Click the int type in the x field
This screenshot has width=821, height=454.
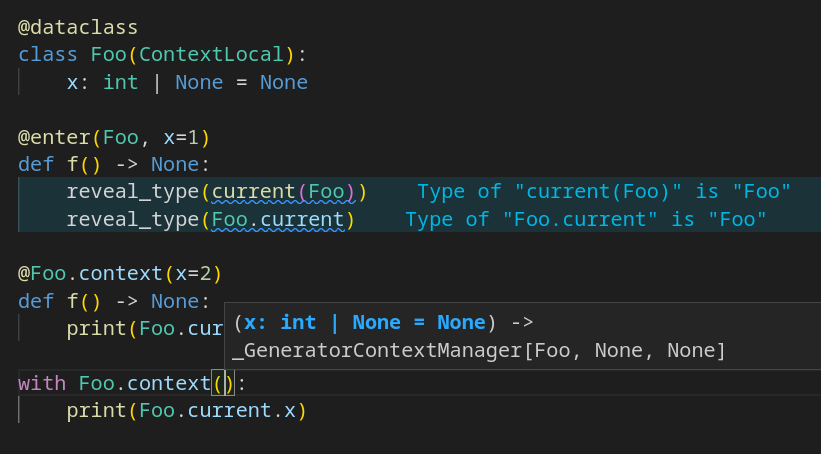click(121, 83)
